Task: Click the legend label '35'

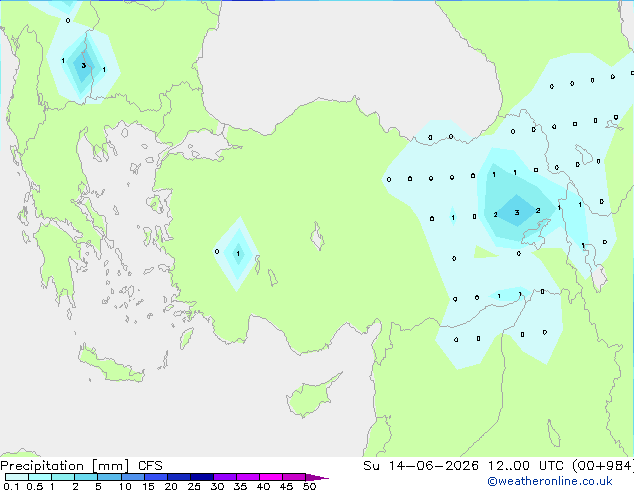Action: pos(240,486)
